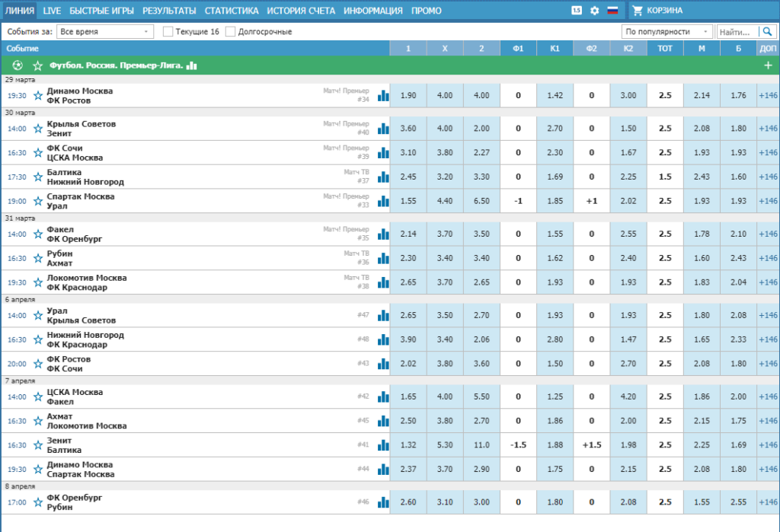Open the Все время period dropdown

click(105, 32)
